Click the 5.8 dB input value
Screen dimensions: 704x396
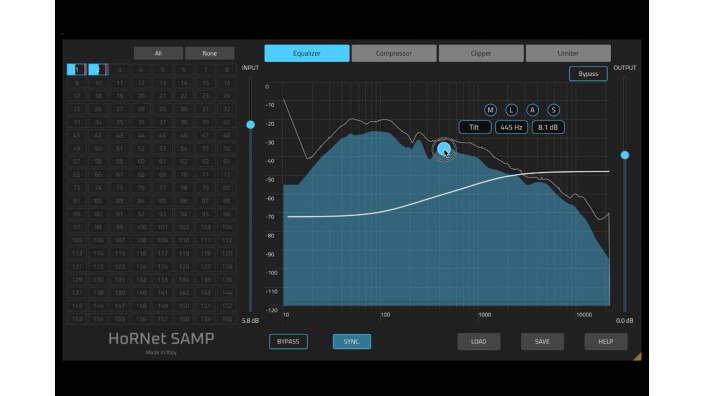[x=250, y=321]
